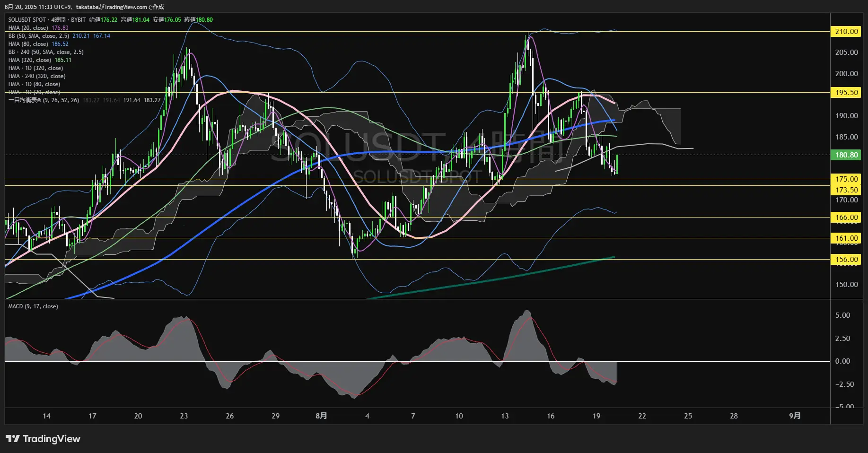This screenshot has height=453, width=868.
Task: Click the chart creation timestamp header text
Action: click(84, 7)
